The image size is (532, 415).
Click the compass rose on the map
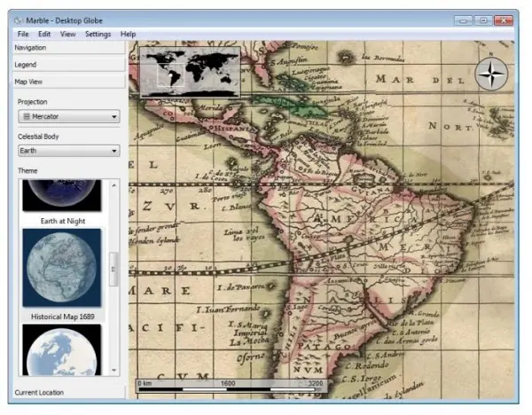(491, 74)
